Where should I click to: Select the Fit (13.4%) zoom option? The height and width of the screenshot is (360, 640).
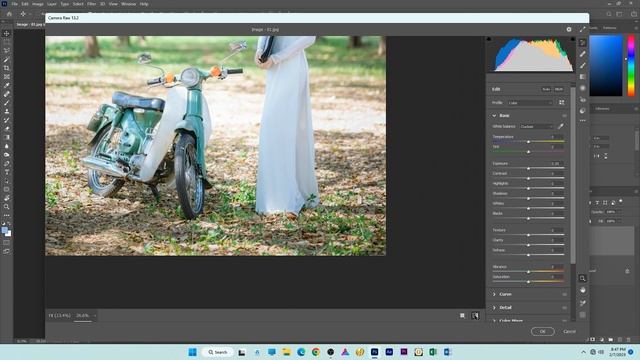coord(60,316)
